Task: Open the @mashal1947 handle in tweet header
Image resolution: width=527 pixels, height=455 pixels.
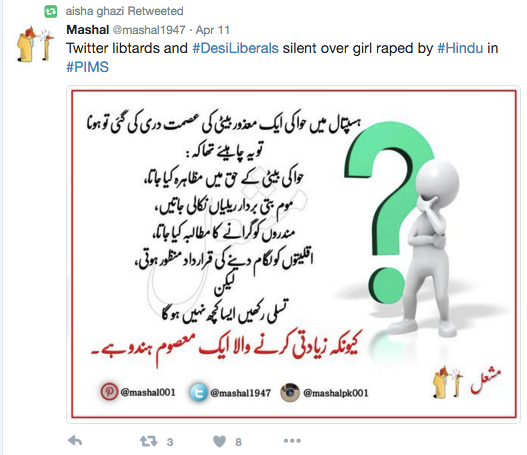Action: pyautogui.click(x=149, y=30)
